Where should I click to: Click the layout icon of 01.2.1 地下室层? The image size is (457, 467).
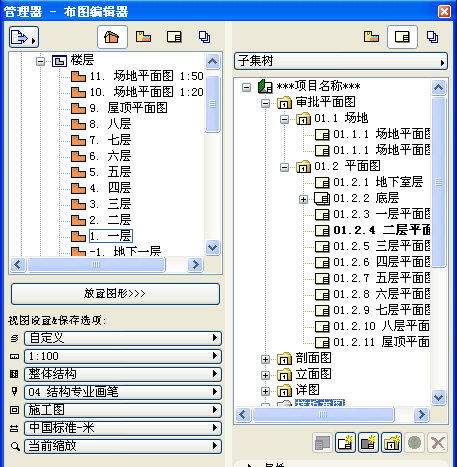coord(322,182)
